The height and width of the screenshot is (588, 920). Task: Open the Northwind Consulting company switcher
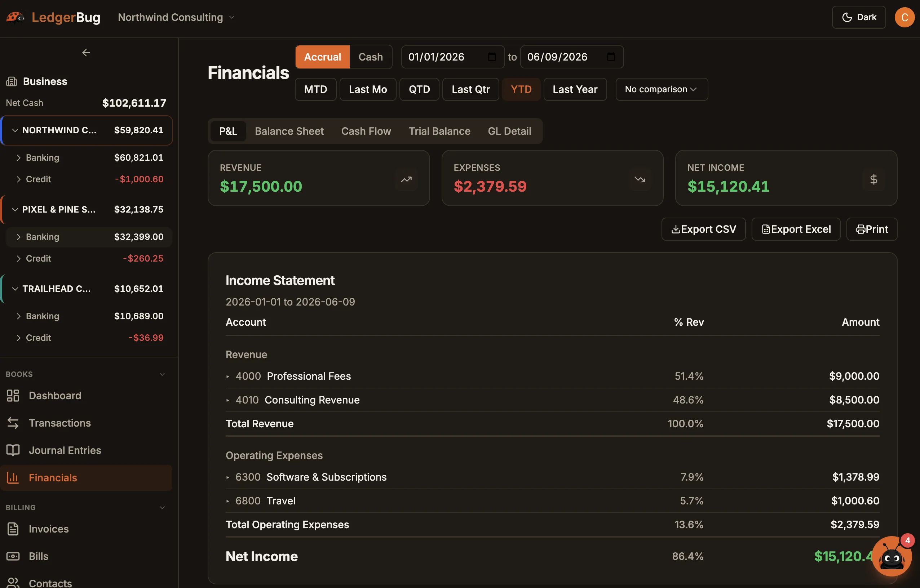click(x=176, y=17)
